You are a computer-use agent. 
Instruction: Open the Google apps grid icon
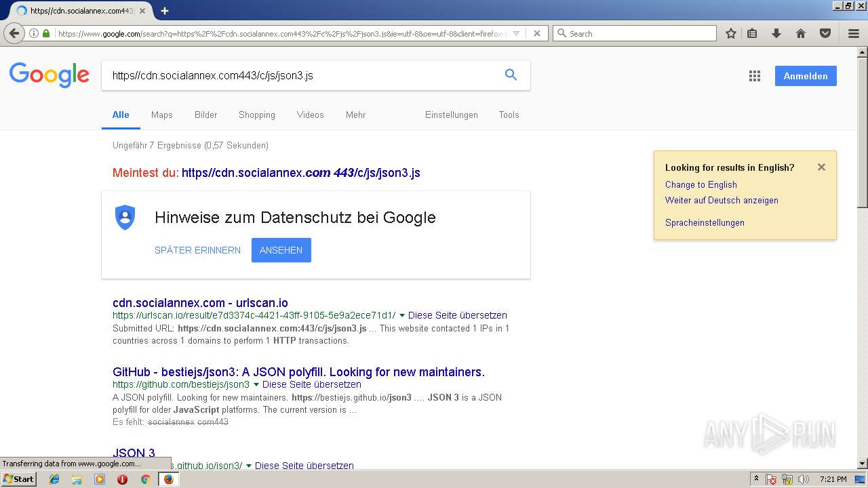tap(755, 76)
